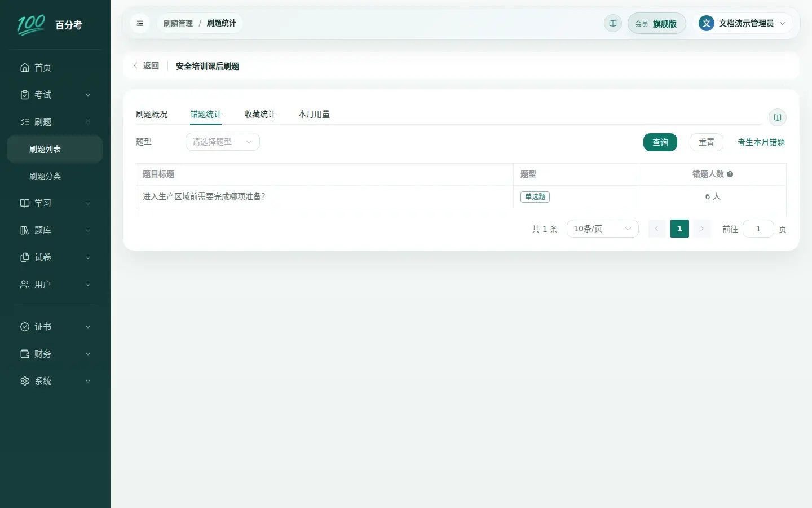
Task: Open 刷题列表 in the sidebar
Action: [x=55, y=149]
